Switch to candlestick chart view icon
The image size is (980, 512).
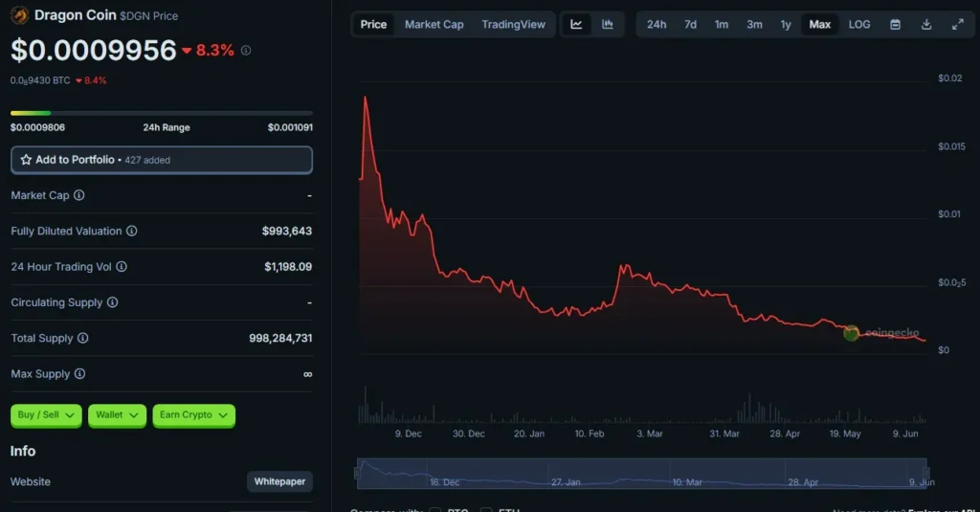608,24
